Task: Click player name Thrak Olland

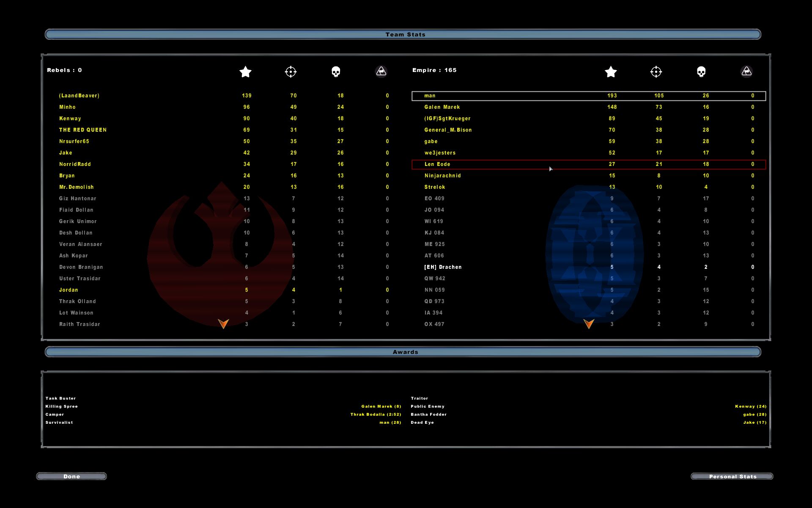Action: 77,301
